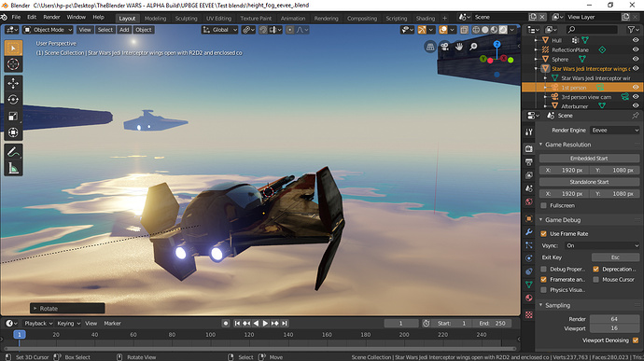
Task: Open the World properties tab
Action: point(529,202)
